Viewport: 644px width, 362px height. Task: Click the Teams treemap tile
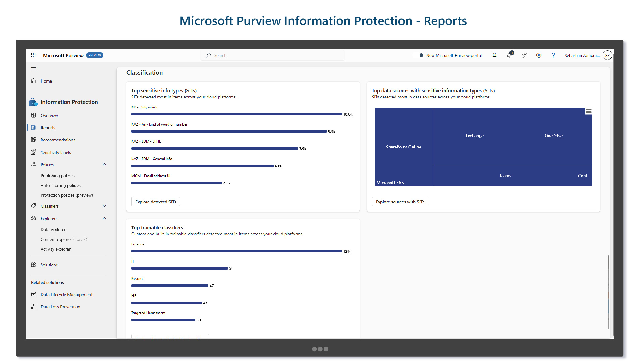pos(505,176)
